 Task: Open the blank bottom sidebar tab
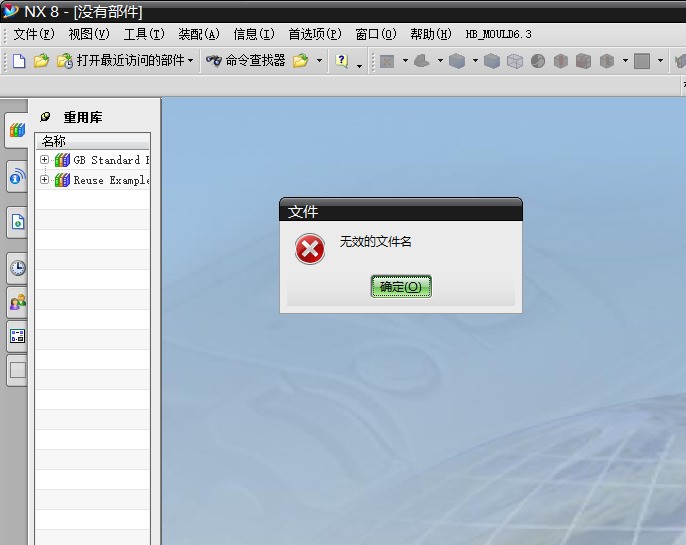[18, 370]
